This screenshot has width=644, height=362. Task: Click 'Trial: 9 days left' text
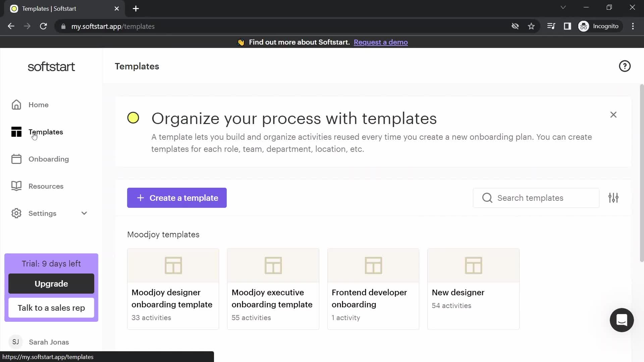coord(51,264)
